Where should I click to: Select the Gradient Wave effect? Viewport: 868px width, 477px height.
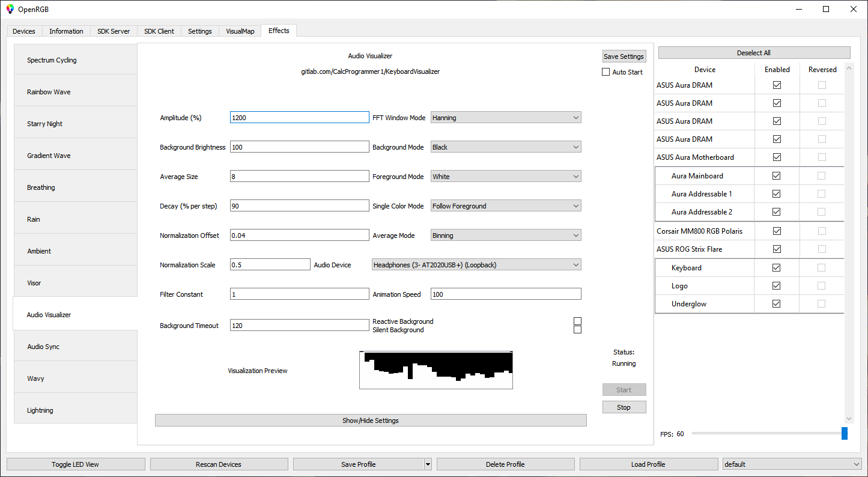(x=76, y=156)
